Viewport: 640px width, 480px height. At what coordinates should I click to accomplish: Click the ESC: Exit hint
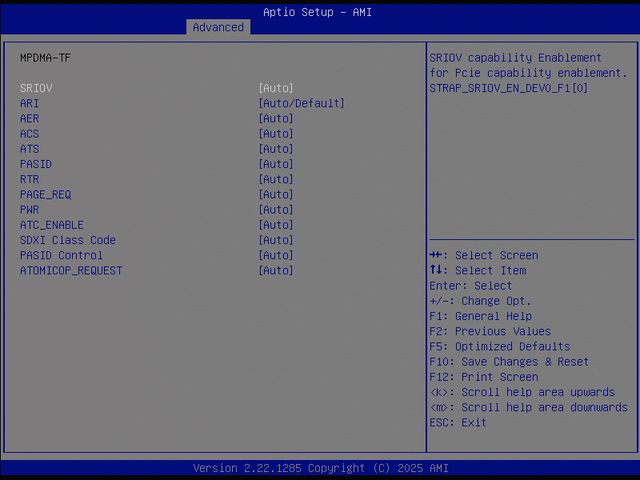(x=458, y=422)
